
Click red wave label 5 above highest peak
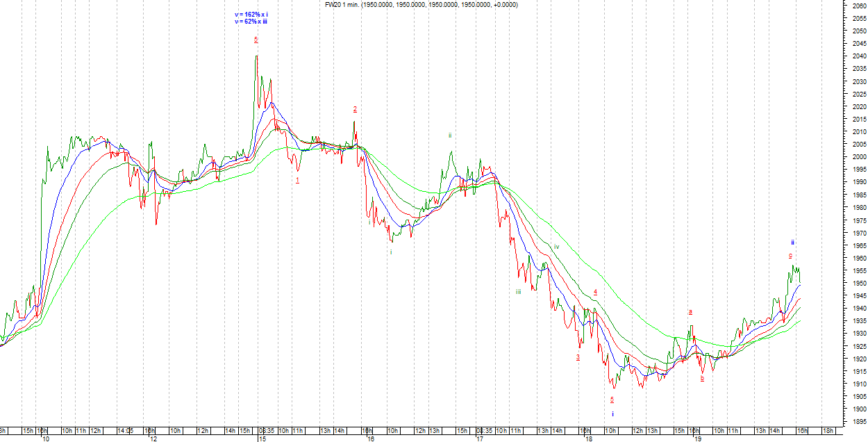(x=256, y=40)
